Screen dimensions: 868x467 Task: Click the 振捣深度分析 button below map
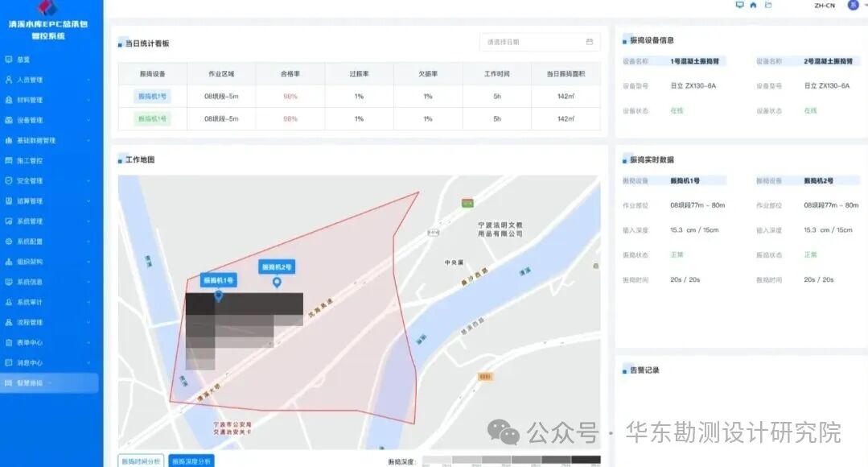click(191, 461)
